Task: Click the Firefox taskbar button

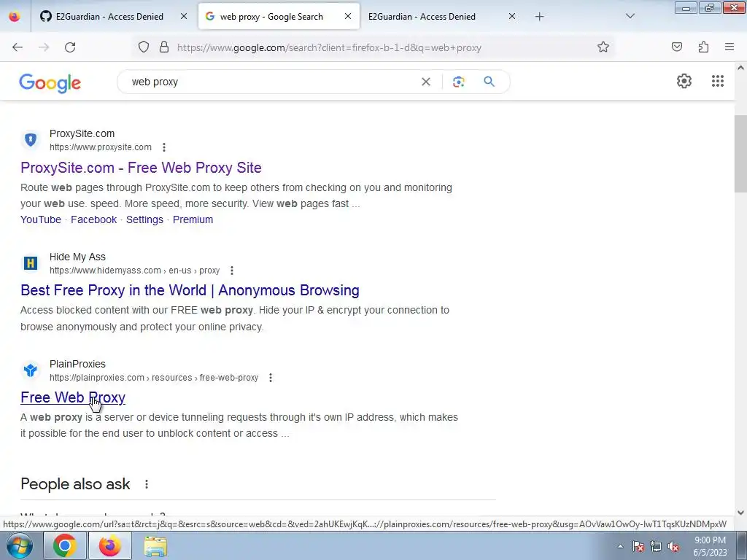Action: pos(110,545)
